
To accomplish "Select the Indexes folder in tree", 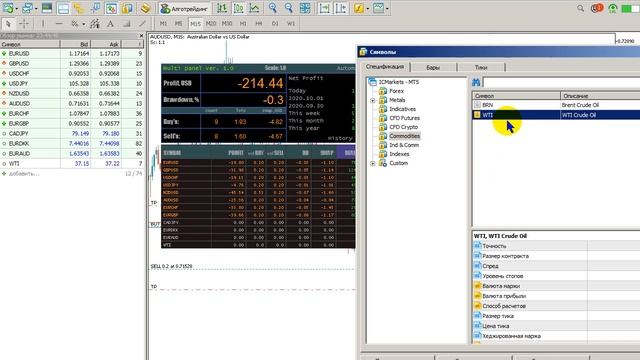I will pos(399,154).
